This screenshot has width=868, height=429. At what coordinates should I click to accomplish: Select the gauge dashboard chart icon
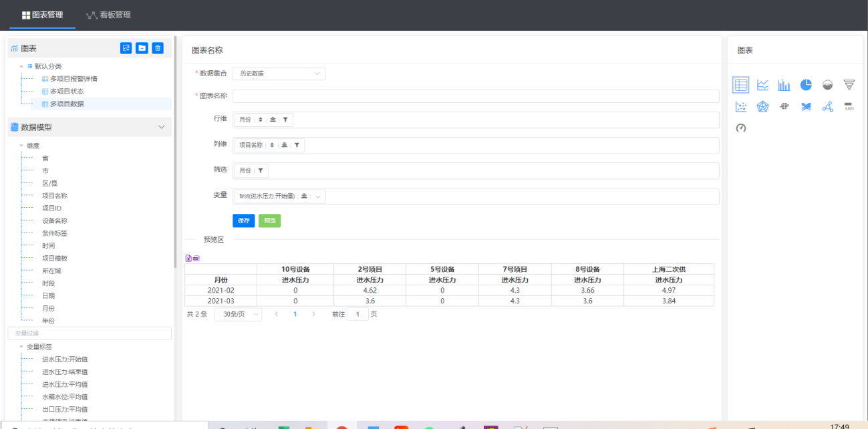click(x=740, y=128)
